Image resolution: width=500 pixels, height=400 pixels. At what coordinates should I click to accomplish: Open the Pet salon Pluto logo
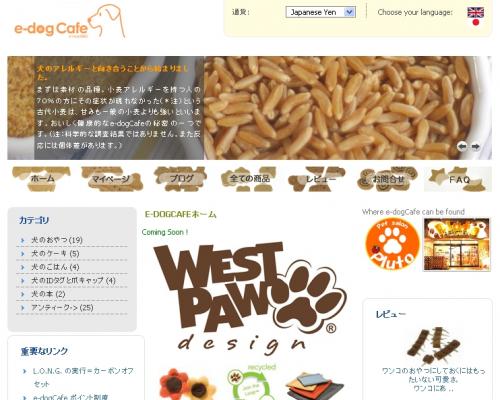point(392,244)
